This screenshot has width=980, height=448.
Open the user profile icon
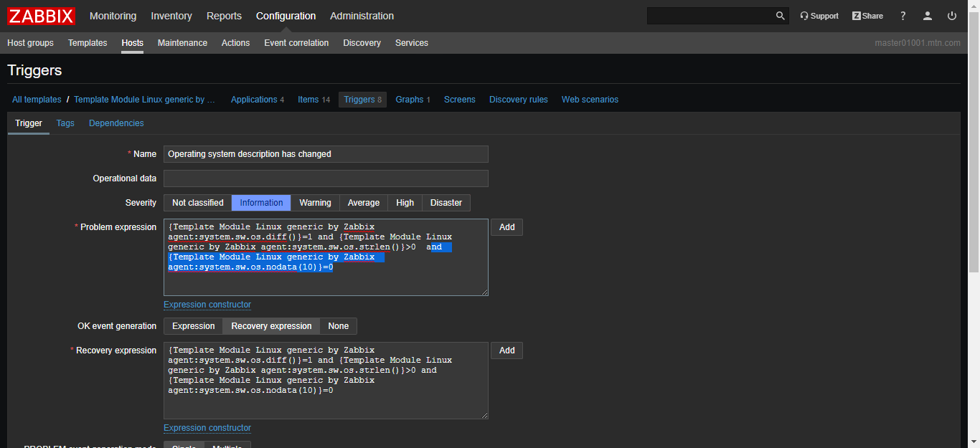(x=927, y=15)
